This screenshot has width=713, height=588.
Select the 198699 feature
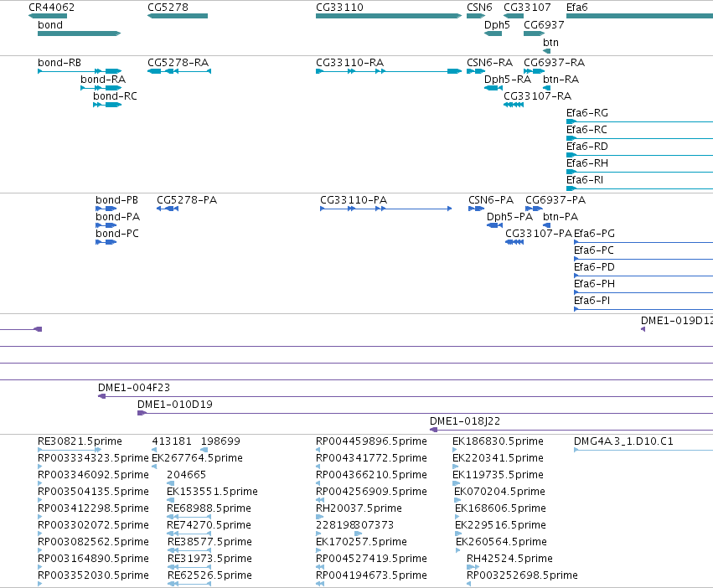[x=204, y=450]
